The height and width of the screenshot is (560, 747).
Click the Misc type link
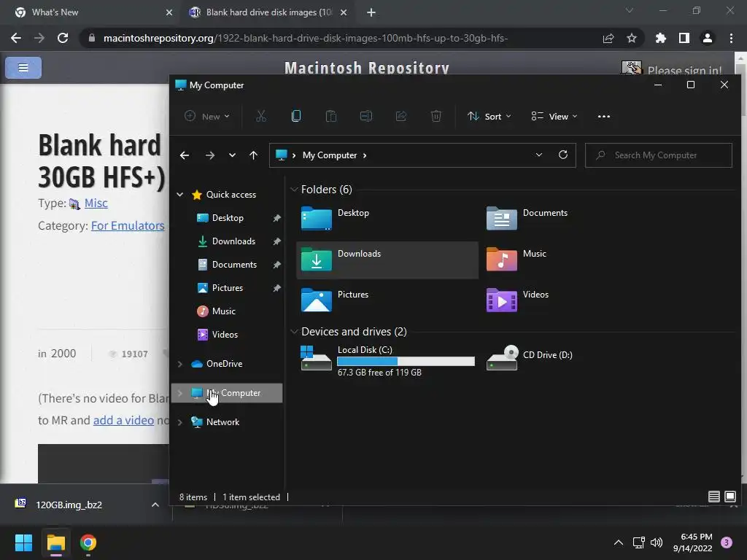point(96,203)
